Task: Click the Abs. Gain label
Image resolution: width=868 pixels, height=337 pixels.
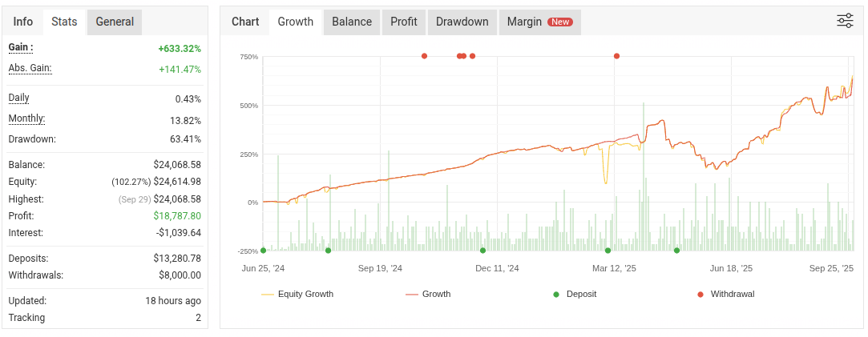Action: coord(30,68)
